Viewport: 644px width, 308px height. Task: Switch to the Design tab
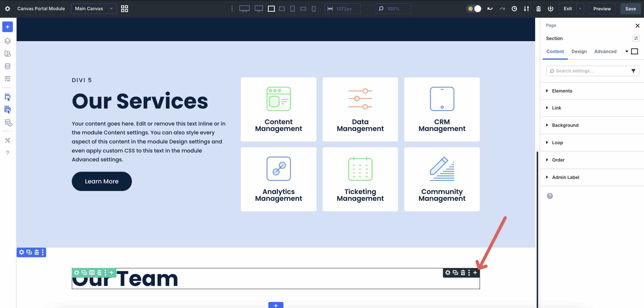tap(579, 52)
